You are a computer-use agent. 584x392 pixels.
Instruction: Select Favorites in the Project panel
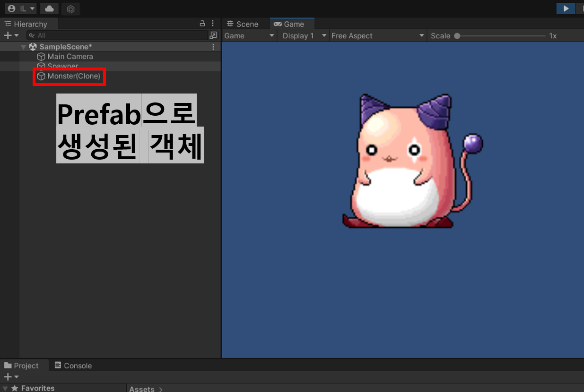point(37,388)
